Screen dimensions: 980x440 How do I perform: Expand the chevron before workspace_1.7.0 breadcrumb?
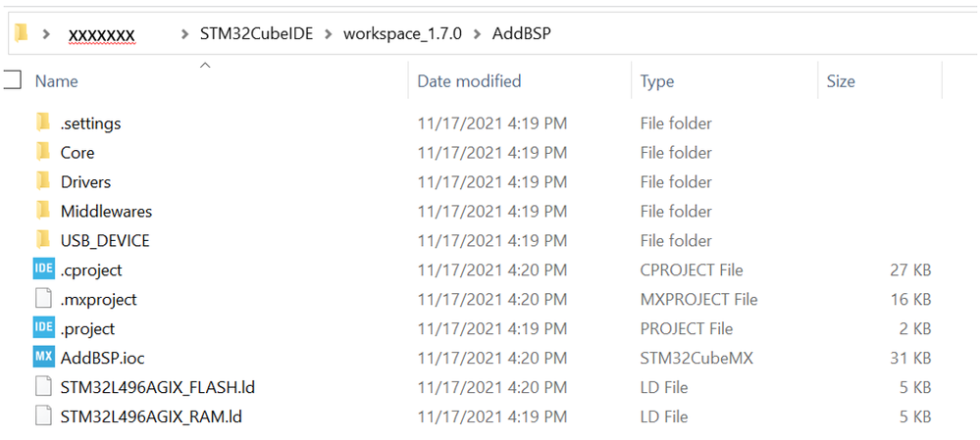click(x=329, y=34)
